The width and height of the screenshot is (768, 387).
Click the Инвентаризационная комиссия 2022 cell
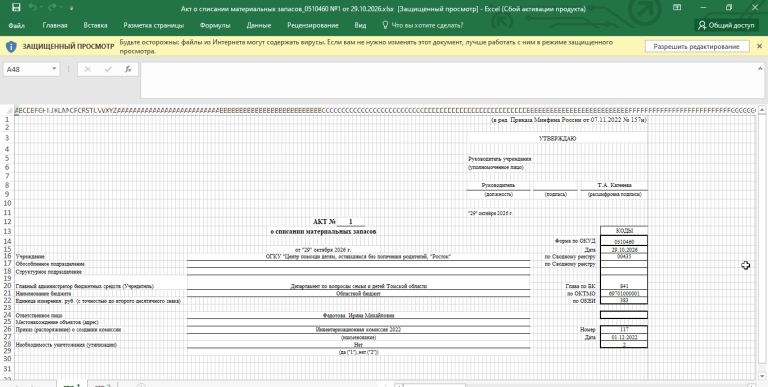pos(358,330)
